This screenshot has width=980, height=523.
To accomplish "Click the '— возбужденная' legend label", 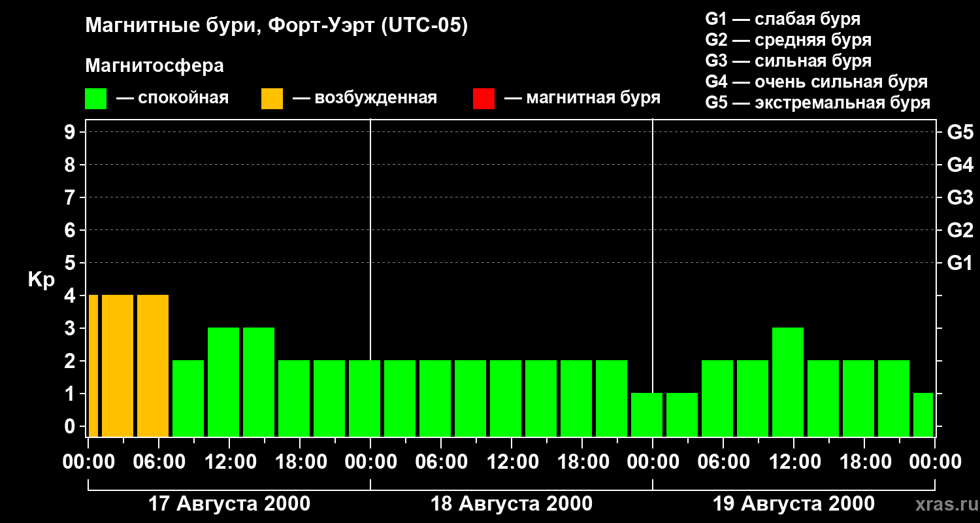I will 365,98.
